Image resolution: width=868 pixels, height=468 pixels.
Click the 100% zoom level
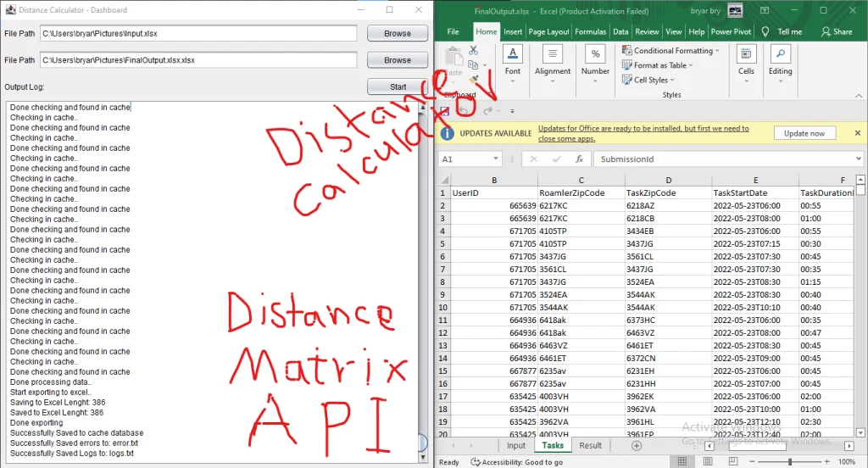click(x=847, y=461)
